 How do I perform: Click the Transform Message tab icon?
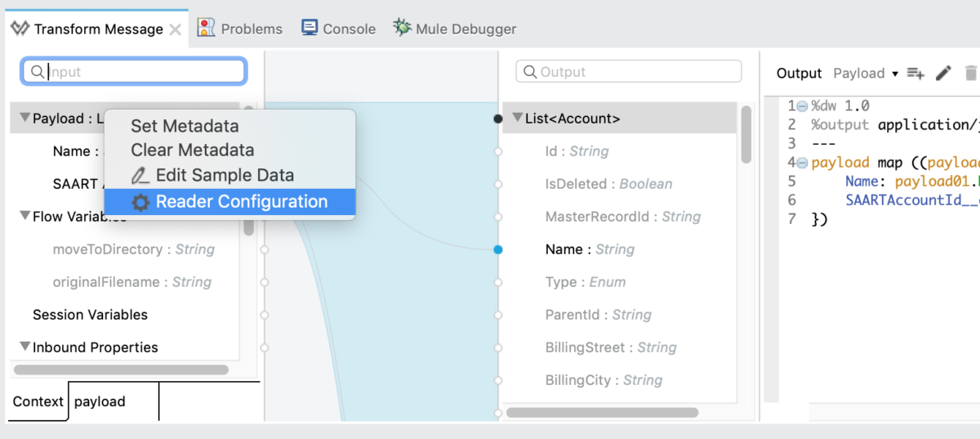20,29
